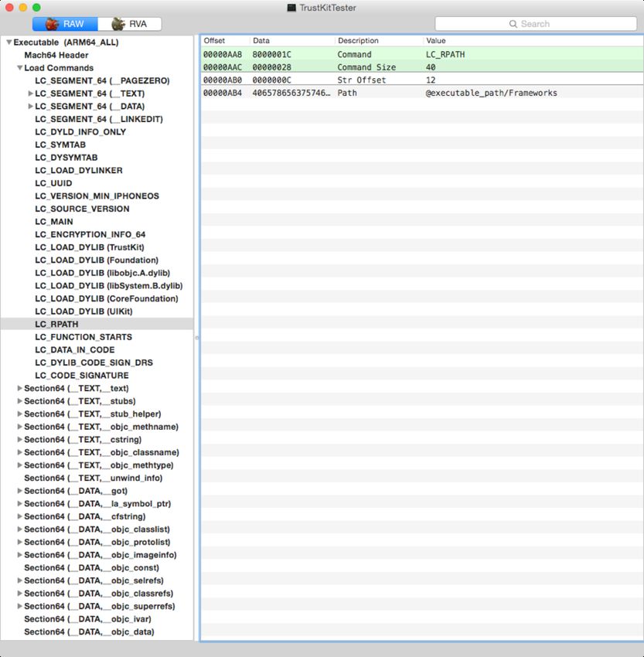The height and width of the screenshot is (657, 644).
Task: Select LC_VERSION_MIN_IPHONEOS load command
Action: [97, 196]
